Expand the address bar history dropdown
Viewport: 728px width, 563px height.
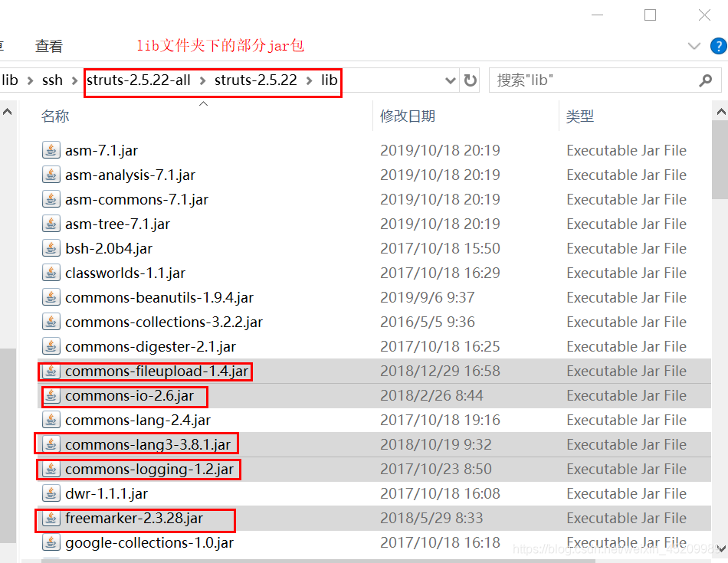tap(449, 80)
